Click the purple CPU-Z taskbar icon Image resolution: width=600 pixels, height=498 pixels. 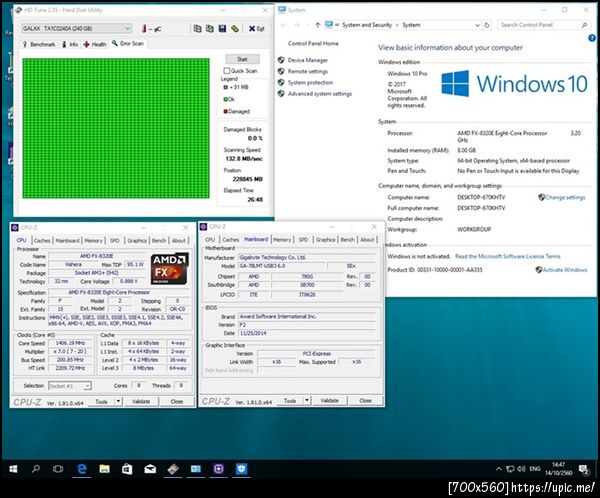point(218,469)
